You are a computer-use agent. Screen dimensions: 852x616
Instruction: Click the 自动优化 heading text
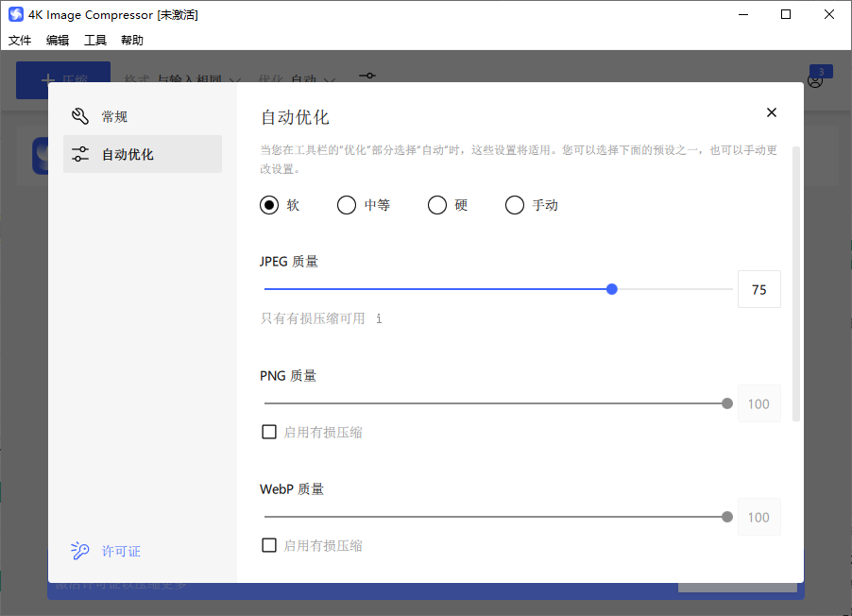[295, 117]
